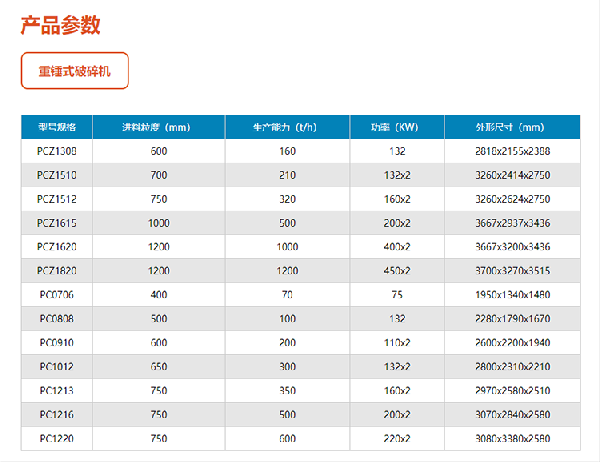Select model cell PC1220
Image resolution: width=600 pixels, height=462 pixels.
click(x=57, y=438)
